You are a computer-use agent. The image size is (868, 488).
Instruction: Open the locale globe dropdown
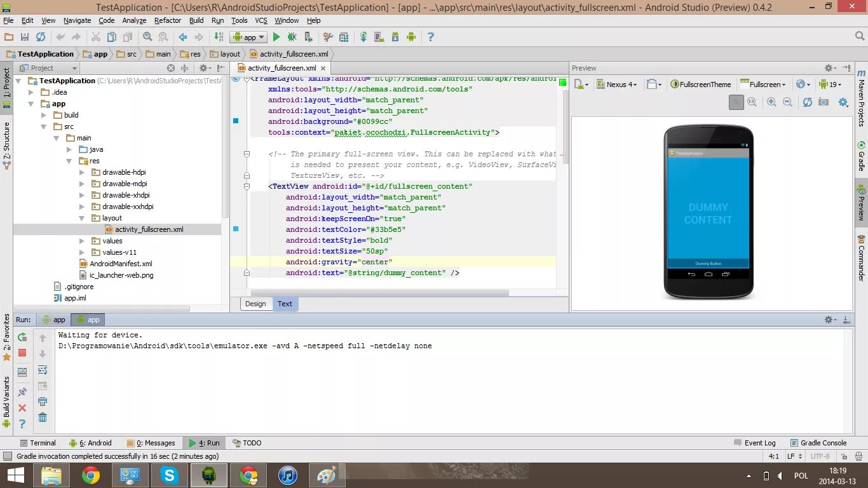804,84
